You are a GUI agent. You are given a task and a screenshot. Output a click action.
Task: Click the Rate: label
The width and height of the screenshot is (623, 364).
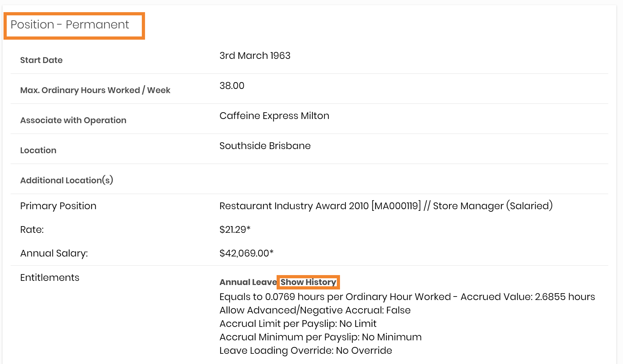point(32,230)
